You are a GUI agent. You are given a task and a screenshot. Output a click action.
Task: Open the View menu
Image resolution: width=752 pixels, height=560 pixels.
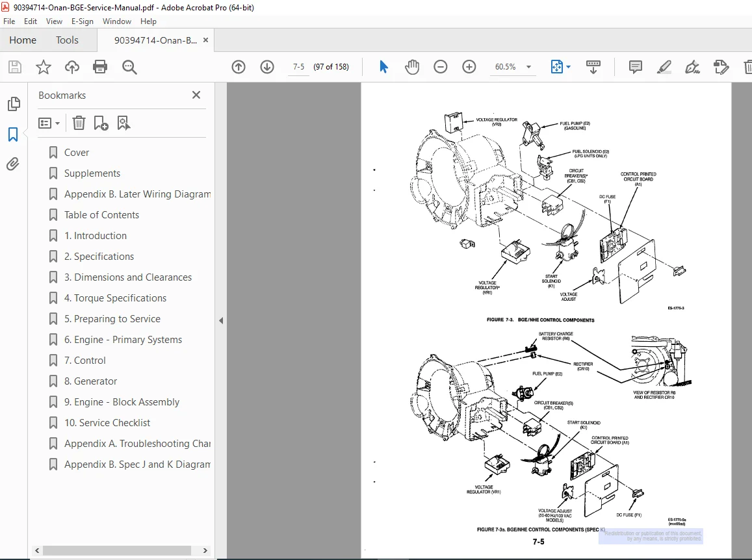pos(54,21)
